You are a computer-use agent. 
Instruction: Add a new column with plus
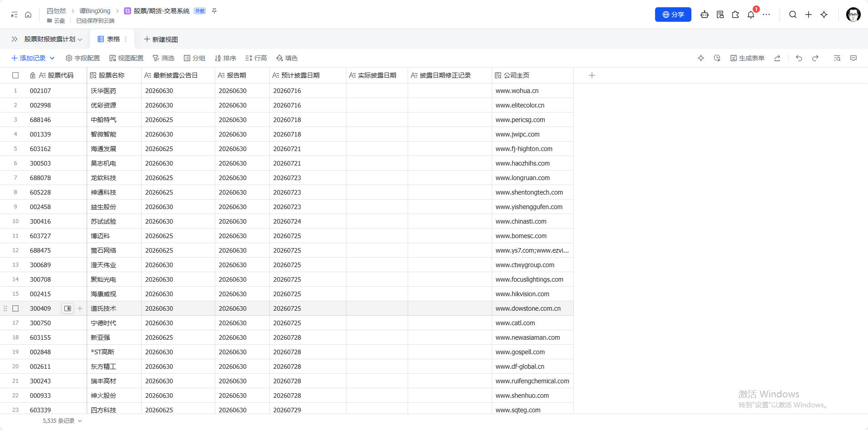point(592,75)
